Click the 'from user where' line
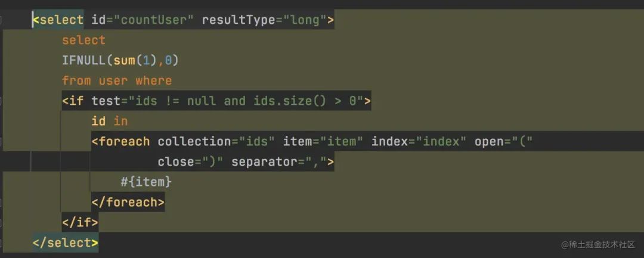This screenshot has height=258, width=644. pyautogui.click(x=117, y=80)
